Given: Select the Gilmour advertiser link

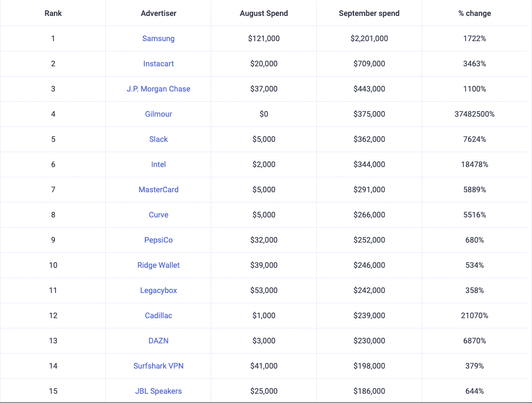Looking at the screenshot, I should pyautogui.click(x=158, y=114).
